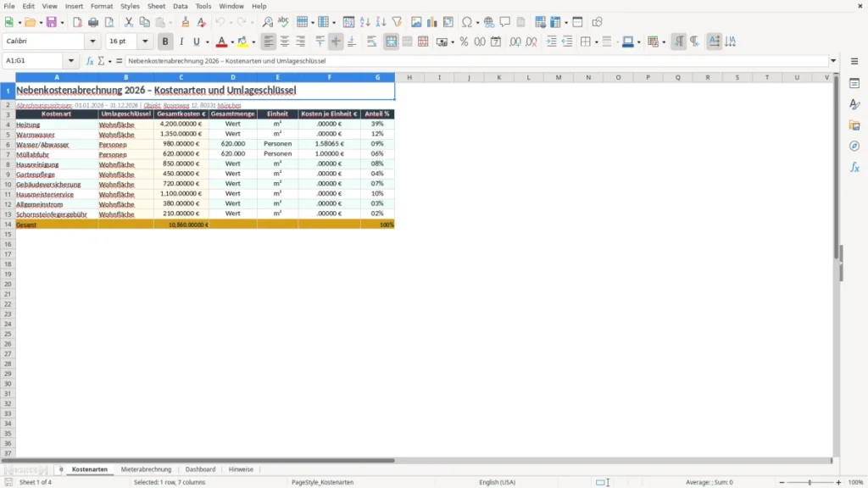
Task: Click Zoom In plus button
Action: click(x=838, y=482)
